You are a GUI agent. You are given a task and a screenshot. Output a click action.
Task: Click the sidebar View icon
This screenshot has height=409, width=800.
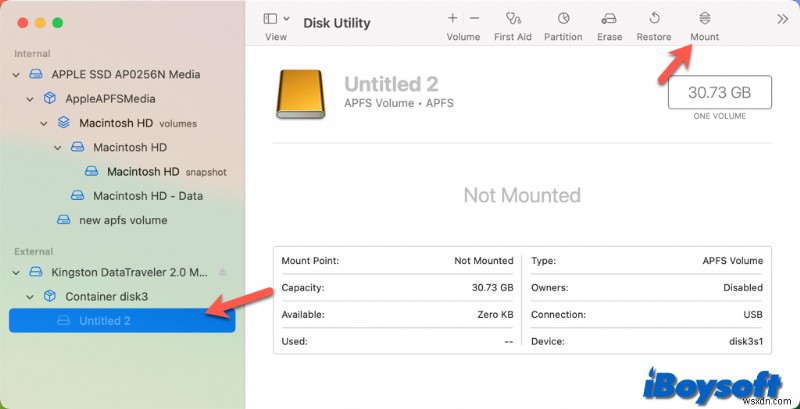pyautogui.click(x=270, y=19)
